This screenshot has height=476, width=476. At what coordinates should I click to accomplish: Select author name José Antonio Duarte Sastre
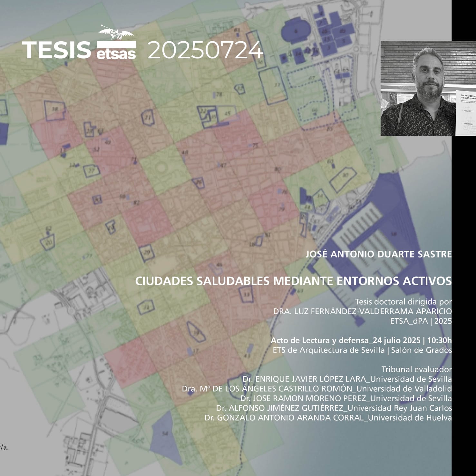point(378,254)
